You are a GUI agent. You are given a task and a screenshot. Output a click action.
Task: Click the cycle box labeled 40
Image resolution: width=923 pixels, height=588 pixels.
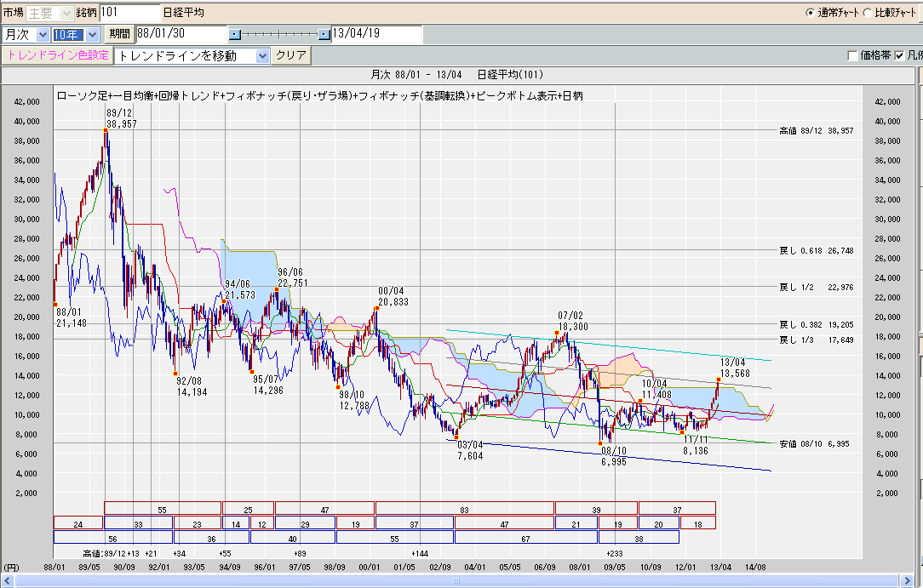pyautogui.click(x=293, y=538)
